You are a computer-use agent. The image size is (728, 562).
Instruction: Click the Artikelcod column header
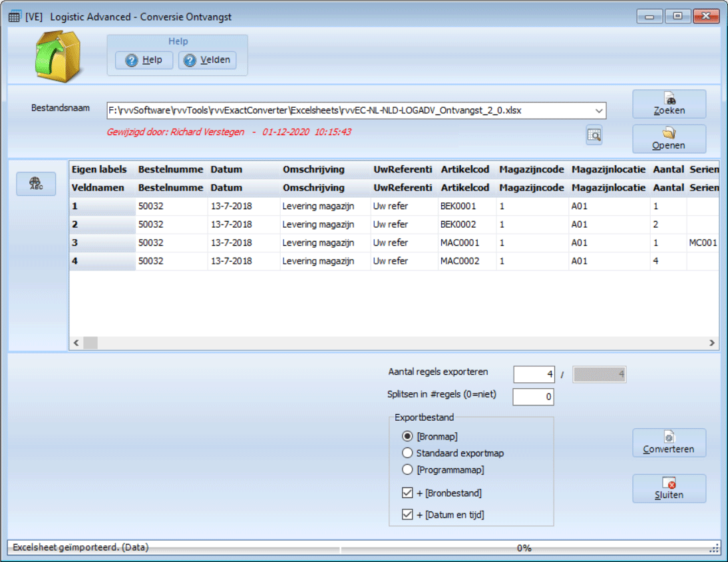tap(464, 169)
